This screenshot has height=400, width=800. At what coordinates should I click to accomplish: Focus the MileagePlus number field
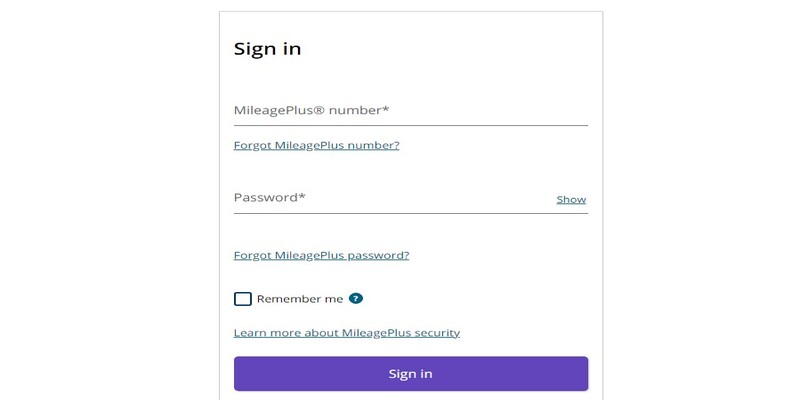411,110
